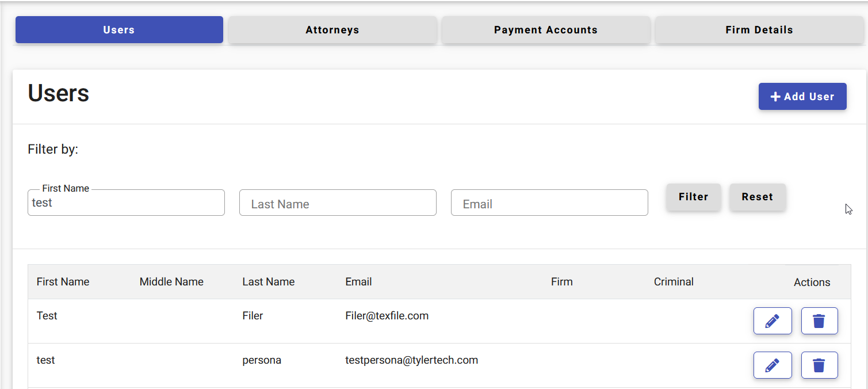Focus the First Name filter field
The image size is (868, 389).
point(126,203)
